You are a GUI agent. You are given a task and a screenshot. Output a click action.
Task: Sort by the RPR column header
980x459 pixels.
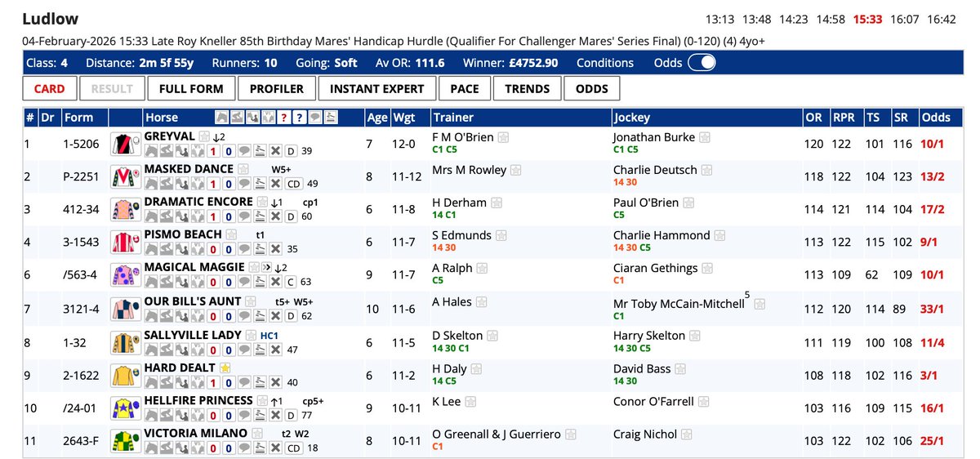pyautogui.click(x=844, y=118)
